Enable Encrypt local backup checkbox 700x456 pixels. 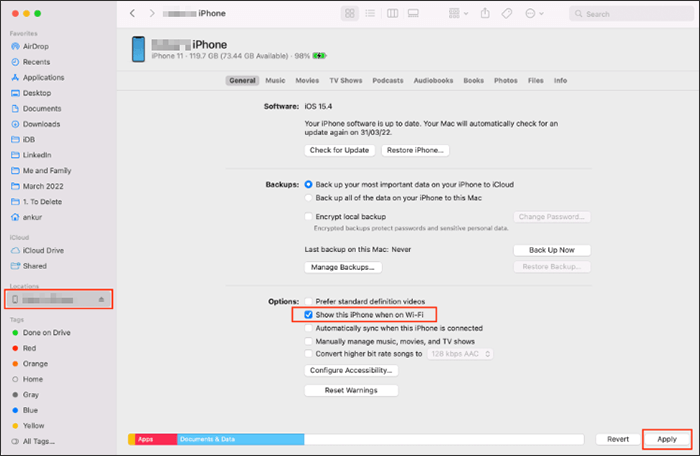[308, 217]
